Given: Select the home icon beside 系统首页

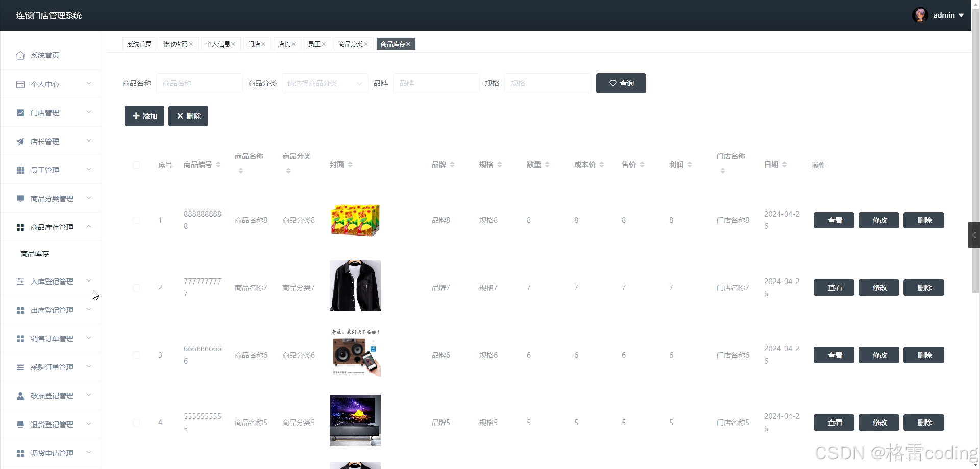Looking at the screenshot, I should coord(20,55).
